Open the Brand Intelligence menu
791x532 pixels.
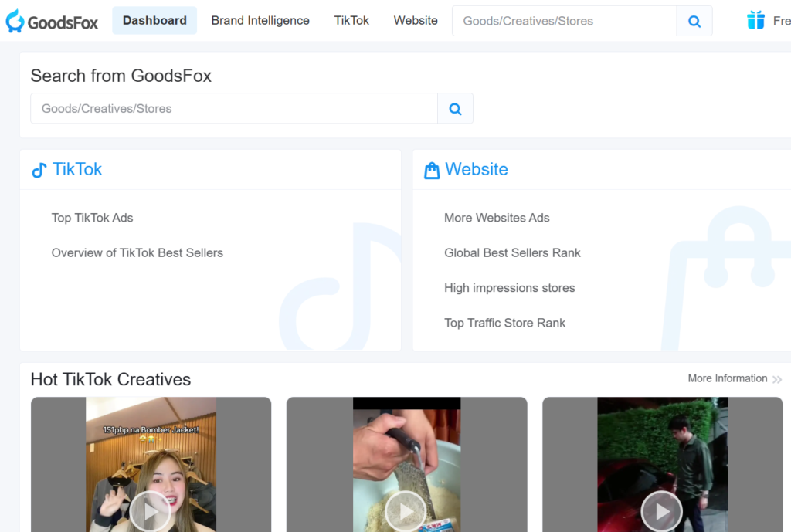(260, 21)
